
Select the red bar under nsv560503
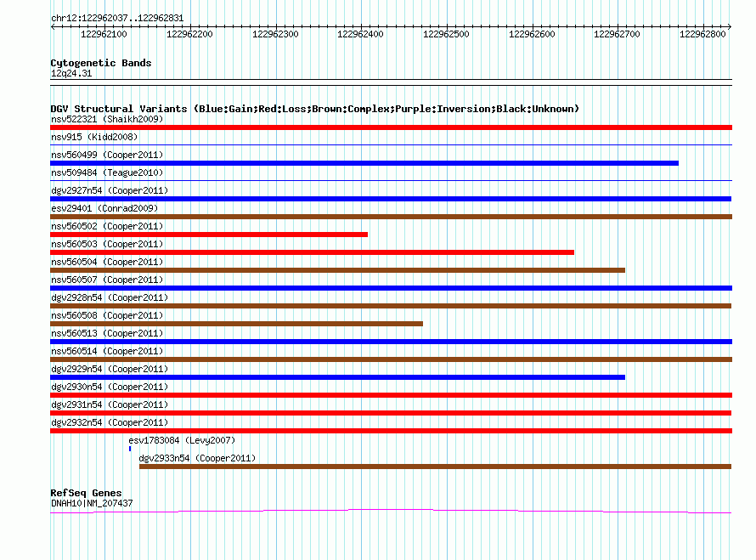coord(312,252)
